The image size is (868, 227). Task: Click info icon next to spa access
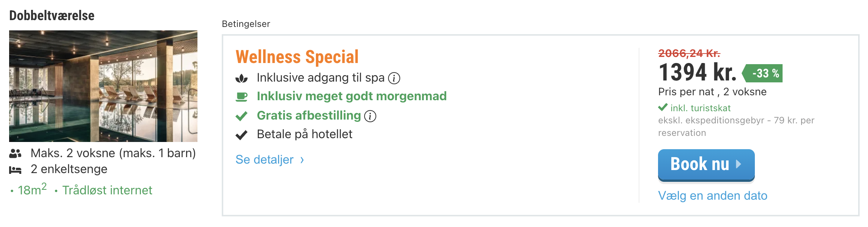(394, 78)
